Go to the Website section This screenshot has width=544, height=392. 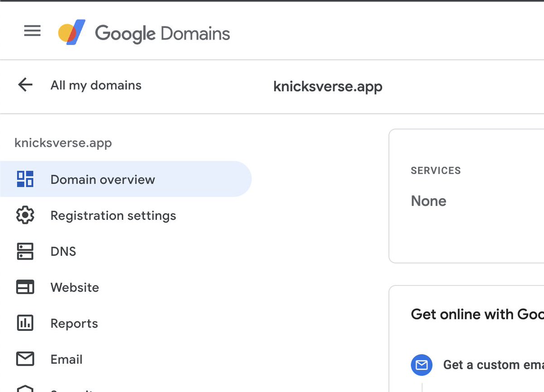tap(75, 287)
